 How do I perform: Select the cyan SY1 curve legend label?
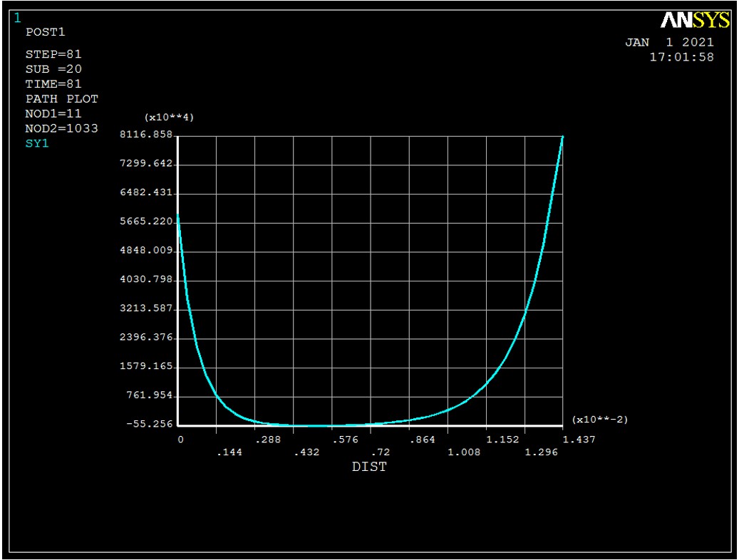(x=37, y=144)
